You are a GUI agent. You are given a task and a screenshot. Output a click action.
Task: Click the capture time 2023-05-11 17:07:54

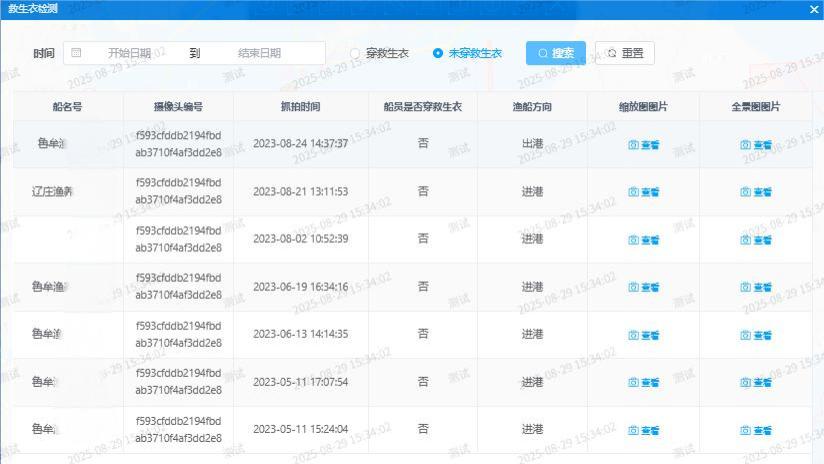click(x=301, y=381)
